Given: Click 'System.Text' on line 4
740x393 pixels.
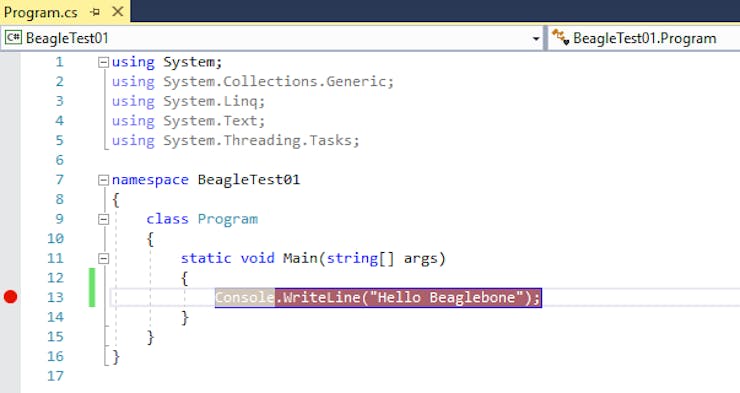Looking at the screenshot, I should tap(210, 121).
